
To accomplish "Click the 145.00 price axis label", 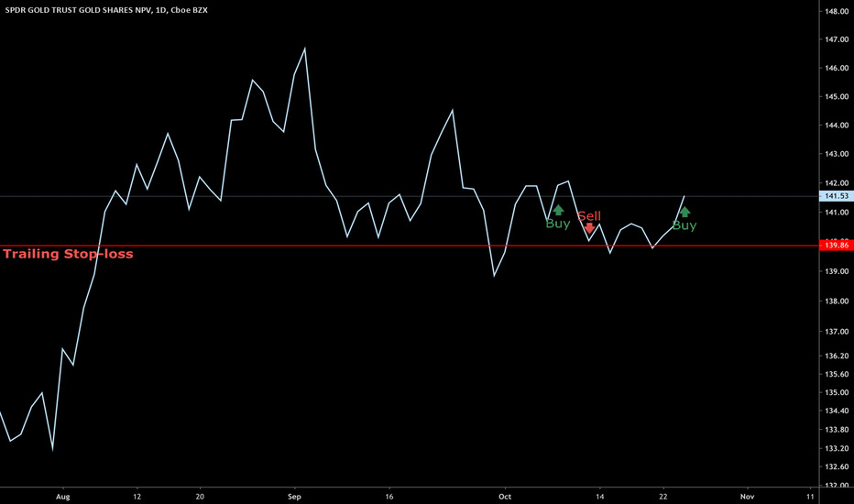I will 837,96.
